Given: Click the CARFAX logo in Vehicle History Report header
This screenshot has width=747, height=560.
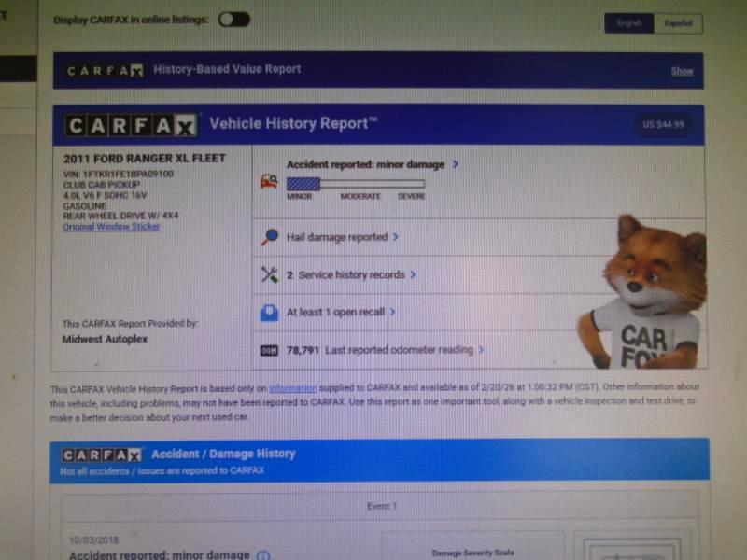Looking at the screenshot, I should (x=131, y=125).
